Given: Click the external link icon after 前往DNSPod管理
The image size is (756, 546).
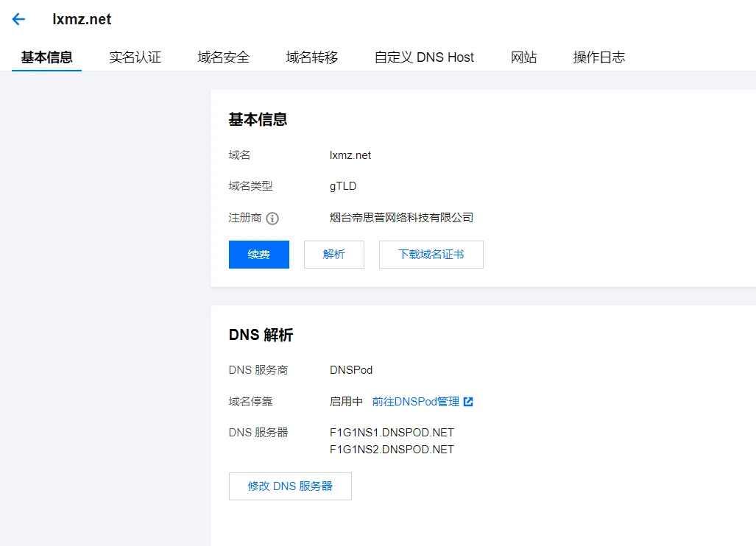Looking at the screenshot, I should point(468,402).
